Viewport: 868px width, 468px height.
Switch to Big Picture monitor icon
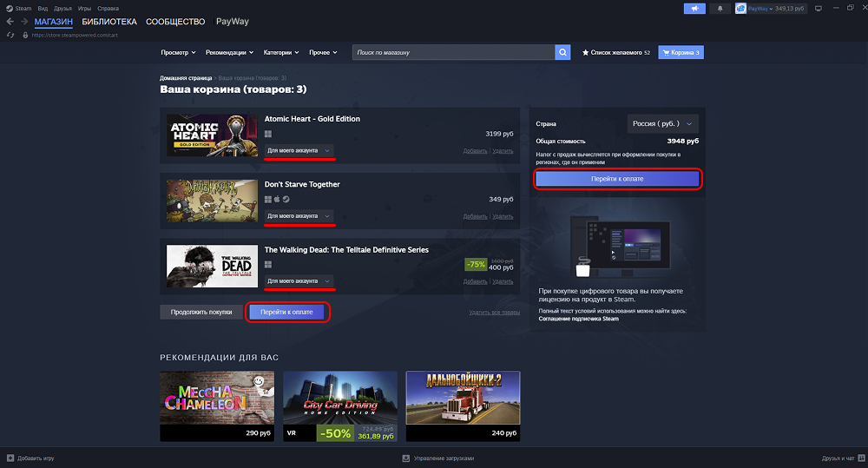(x=819, y=9)
